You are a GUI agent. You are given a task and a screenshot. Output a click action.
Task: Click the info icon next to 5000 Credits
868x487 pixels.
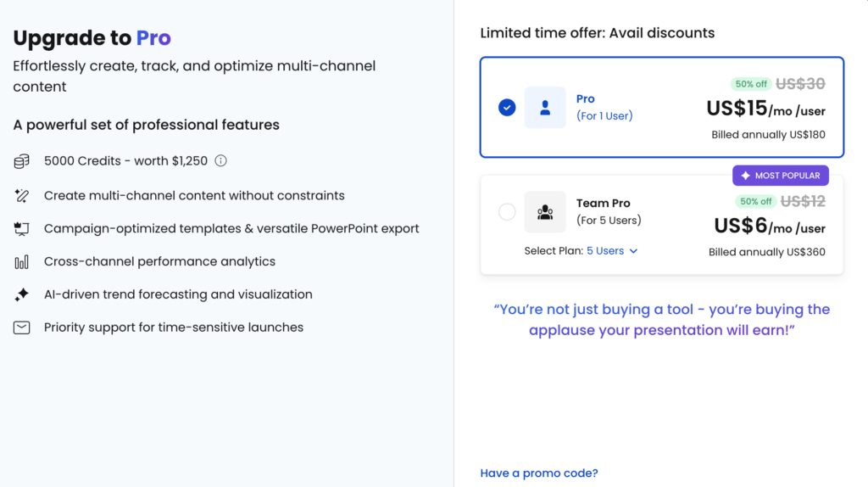click(x=221, y=161)
